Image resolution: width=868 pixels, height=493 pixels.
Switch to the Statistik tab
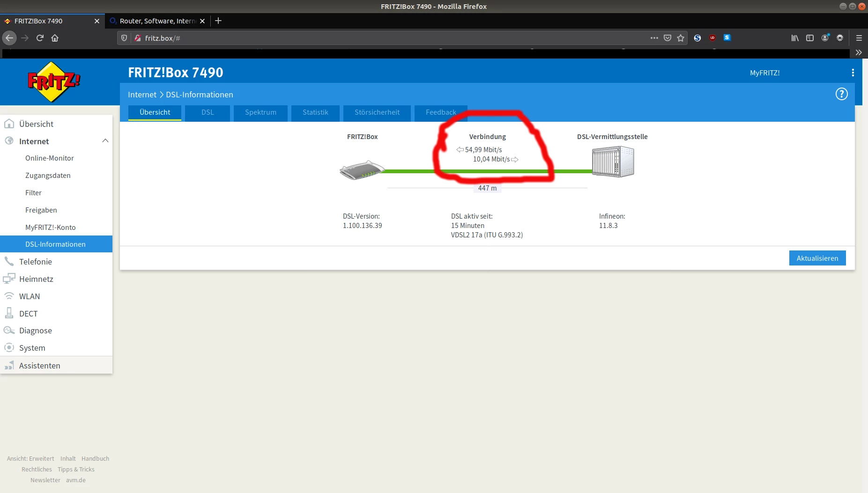315,112
